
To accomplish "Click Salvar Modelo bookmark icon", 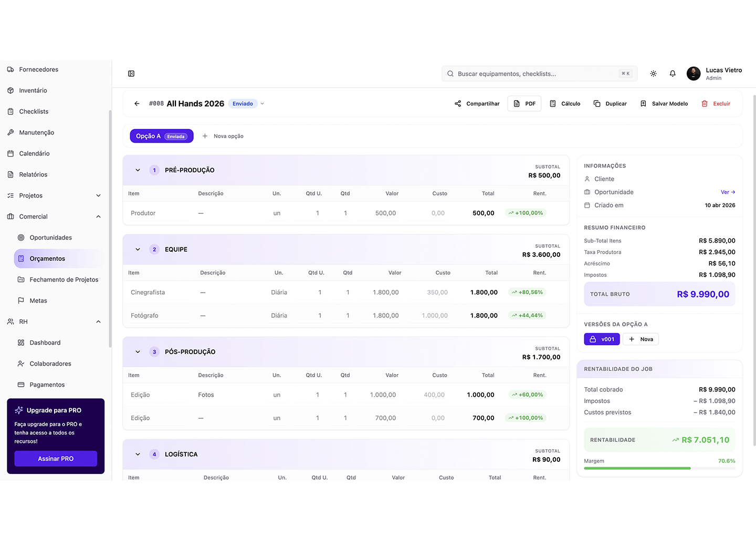I will coord(643,104).
